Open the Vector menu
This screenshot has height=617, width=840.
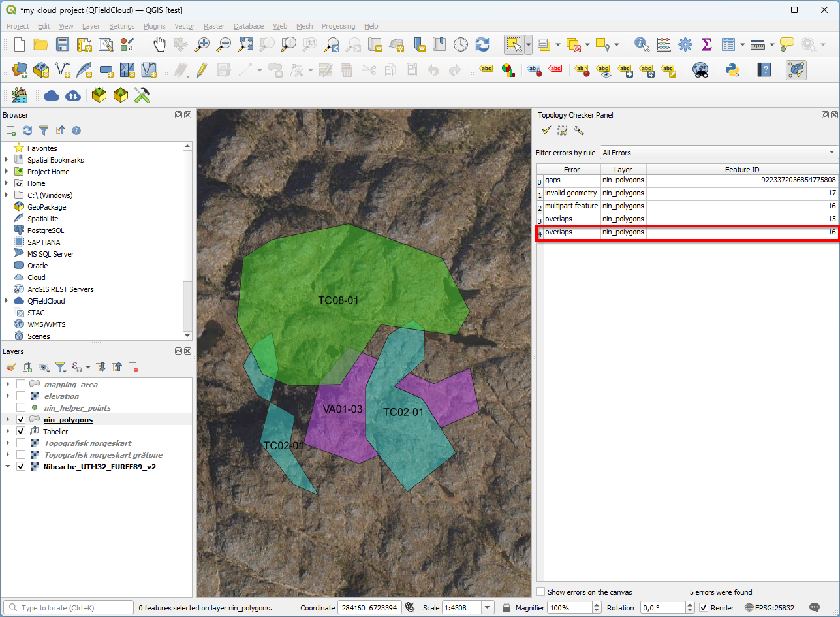click(x=184, y=26)
